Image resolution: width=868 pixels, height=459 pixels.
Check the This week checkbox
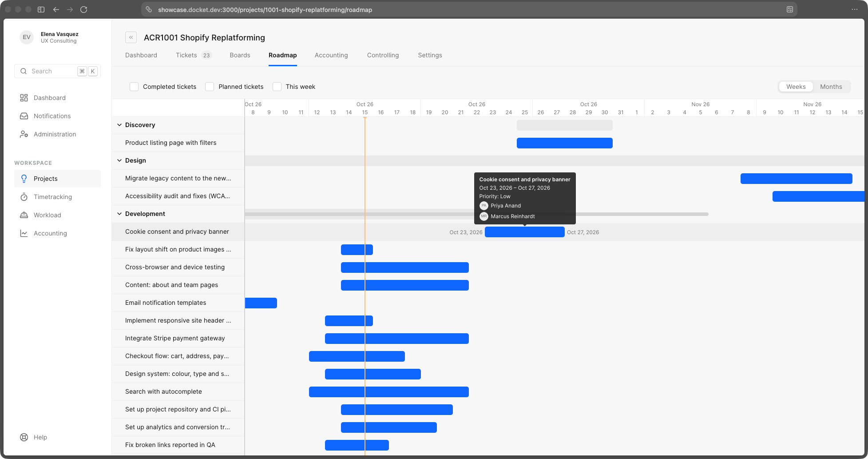click(x=277, y=87)
